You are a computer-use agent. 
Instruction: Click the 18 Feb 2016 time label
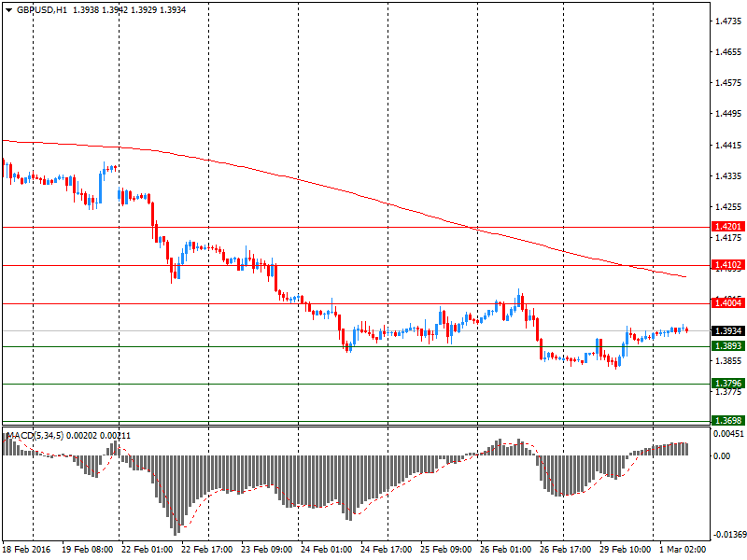(26, 549)
